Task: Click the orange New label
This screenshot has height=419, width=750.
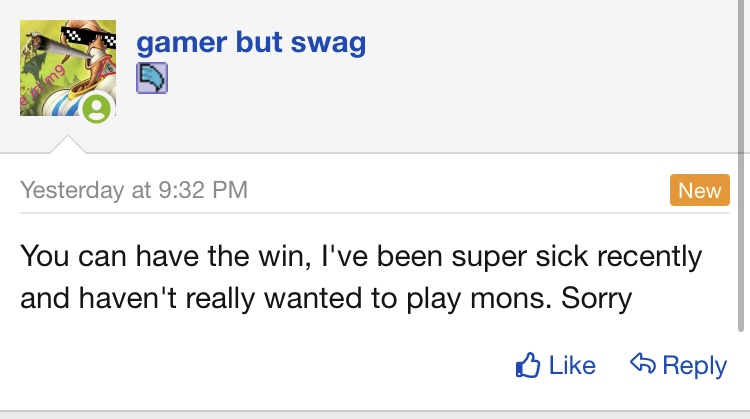Action: pyautogui.click(x=698, y=191)
